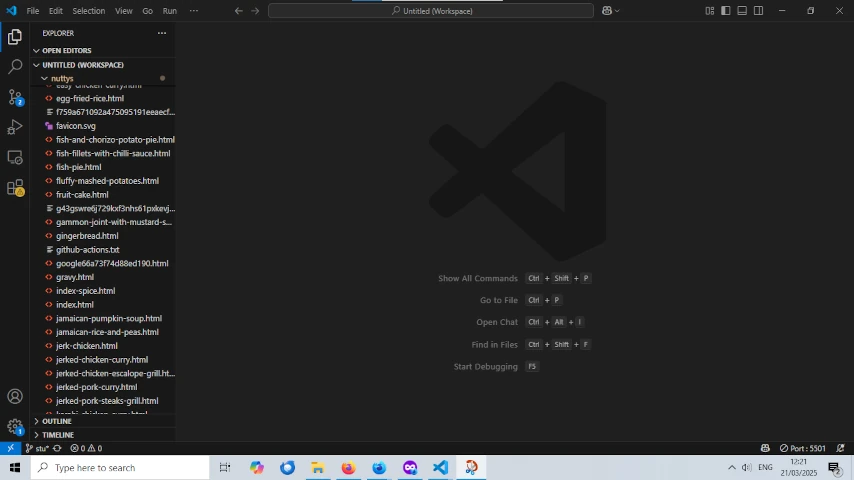The height and width of the screenshot is (480, 854).
Task: Toggle Secondary Side Bar visibility
Action: pos(758,11)
